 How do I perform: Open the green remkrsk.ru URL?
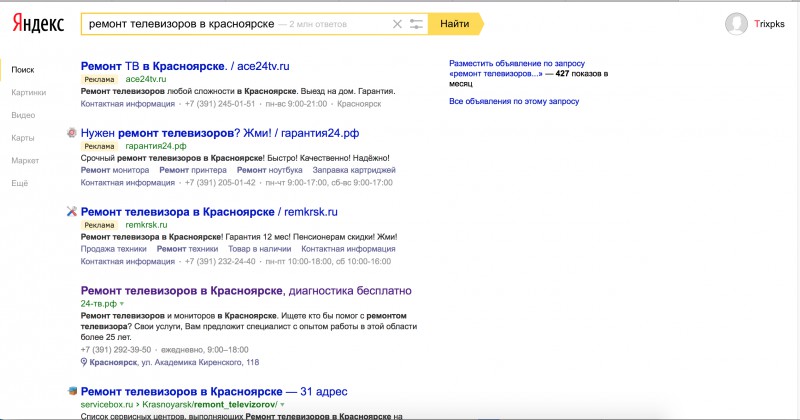(x=146, y=225)
